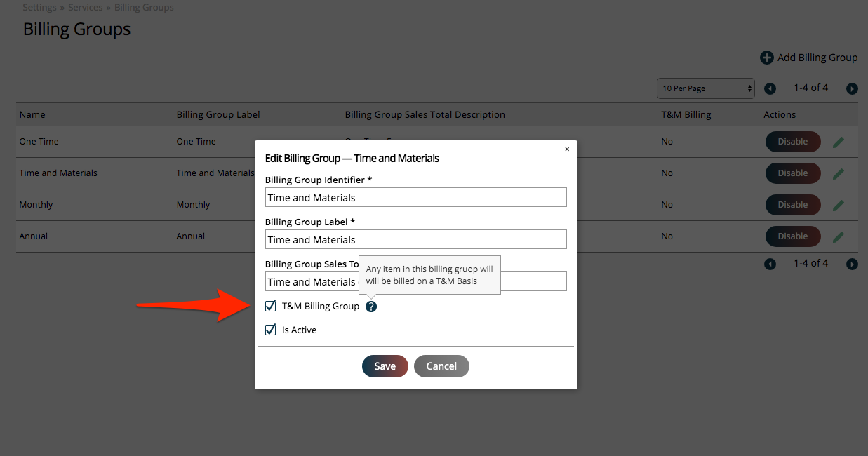Uncheck the Is Active checkbox
The height and width of the screenshot is (456, 868).
click(x=270, y=330)
